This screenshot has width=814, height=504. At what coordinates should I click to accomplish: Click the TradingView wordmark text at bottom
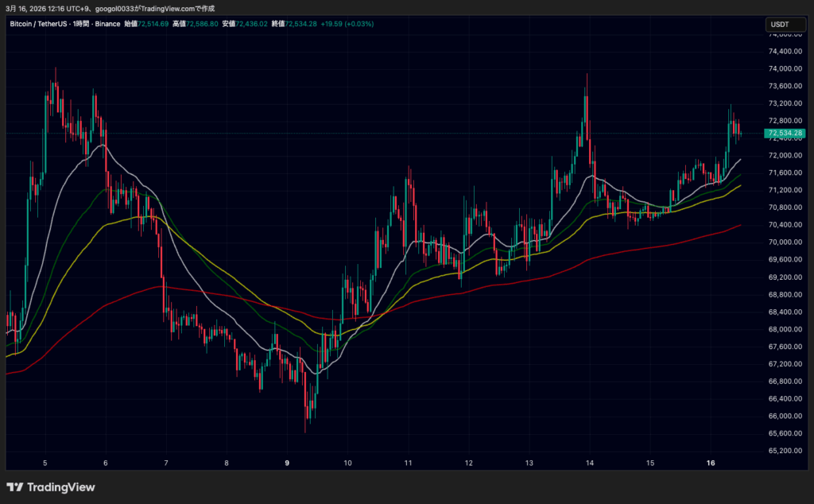click(x=60, y=487)
